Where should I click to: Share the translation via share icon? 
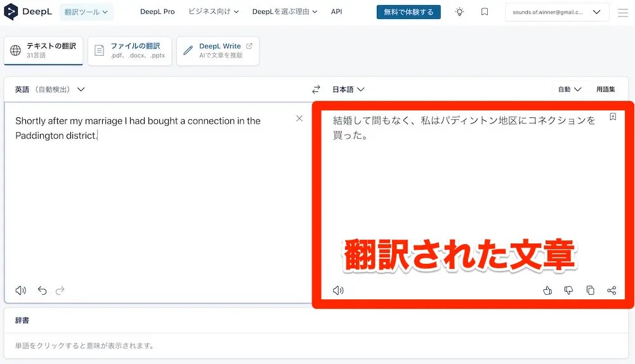pyautogui.click(x=612, y=290)
